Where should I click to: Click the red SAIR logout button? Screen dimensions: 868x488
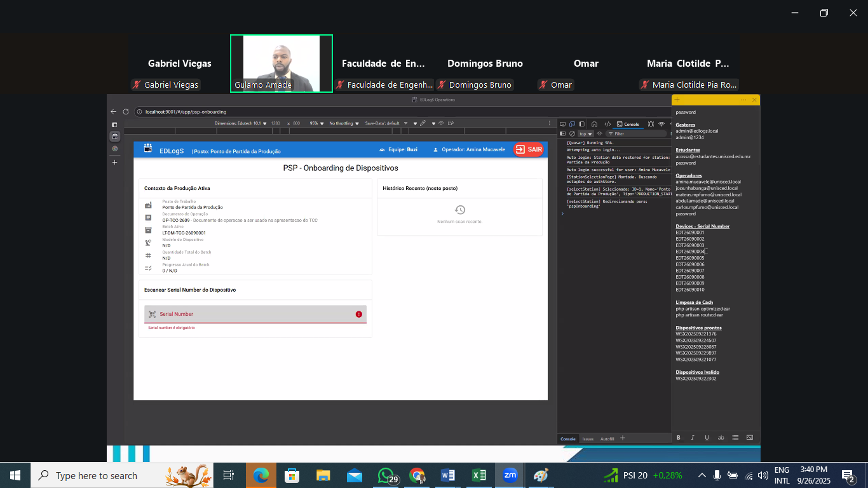point(529,149)
